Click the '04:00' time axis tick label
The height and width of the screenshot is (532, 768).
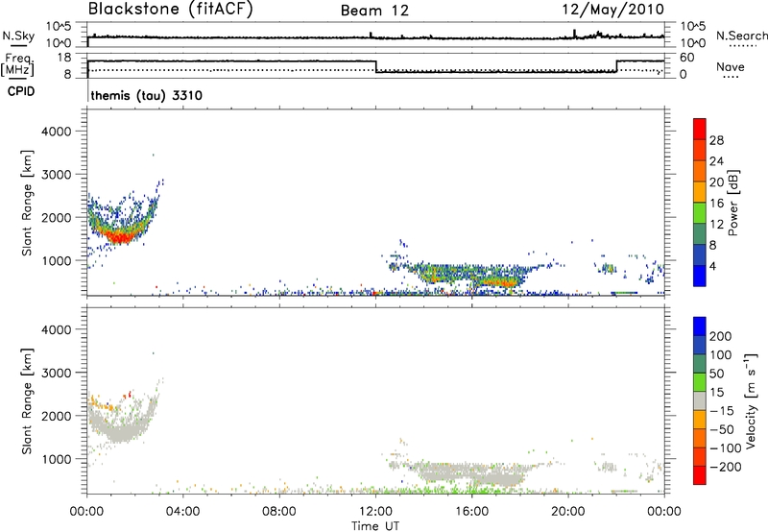pos(182,512)
